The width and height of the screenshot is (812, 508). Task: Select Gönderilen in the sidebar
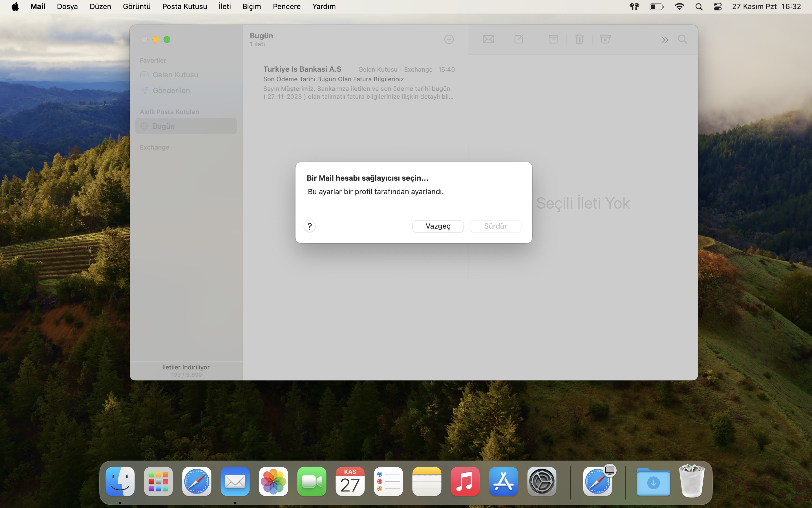pyautogui.click(x=186, y=90)
